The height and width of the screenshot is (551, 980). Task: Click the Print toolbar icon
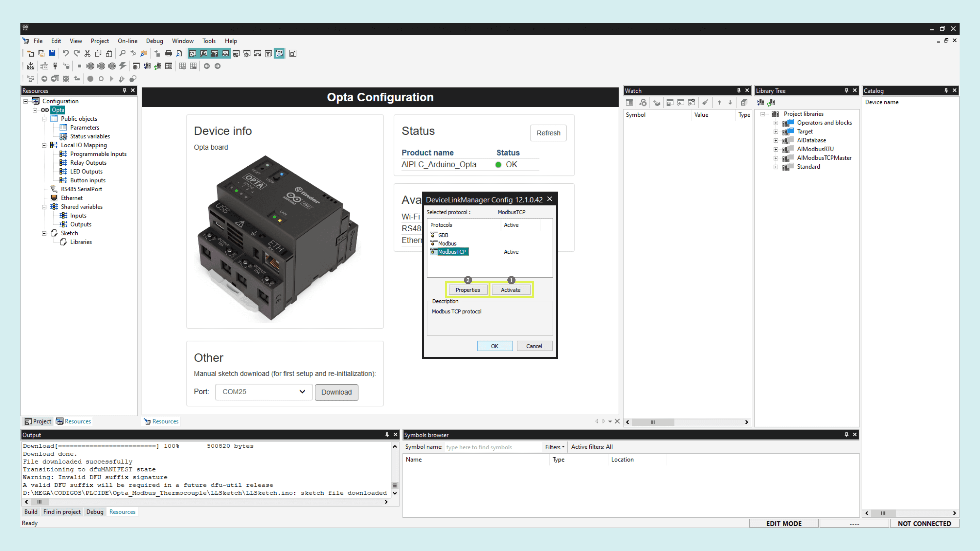click(168, 53)
